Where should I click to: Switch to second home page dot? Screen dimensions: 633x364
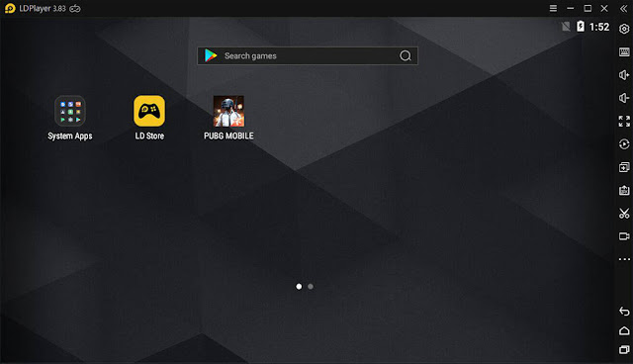(x=311, y=287)
